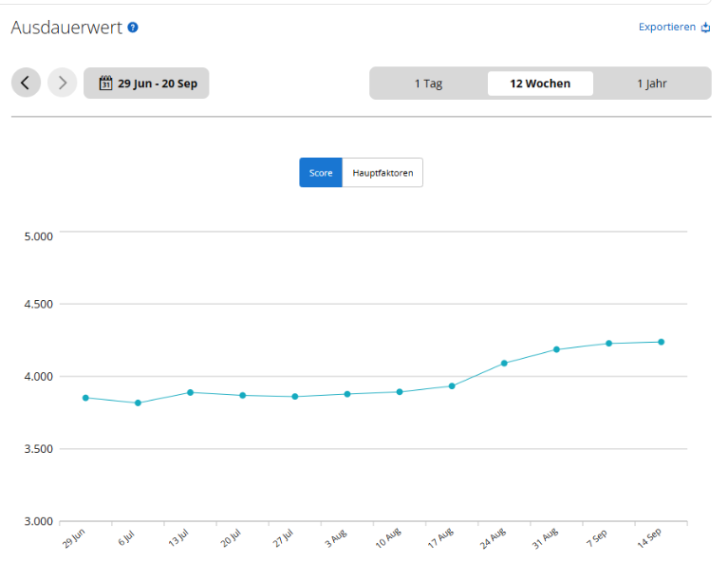Toggle chart to Score view
Viewport: 728px width, 562px height.
321,173
